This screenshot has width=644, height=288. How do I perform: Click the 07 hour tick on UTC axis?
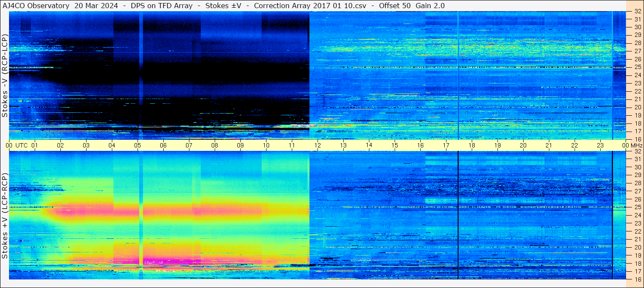[x=189, y=145]
